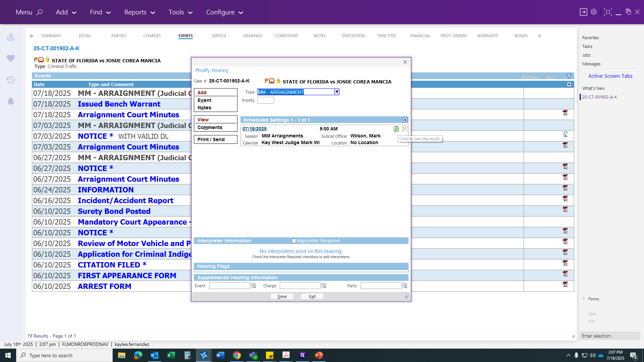Image resolution: width=644 pixels, height=362 pixels.
Task: Expand the Configure menu
Action: coord(224,12)
